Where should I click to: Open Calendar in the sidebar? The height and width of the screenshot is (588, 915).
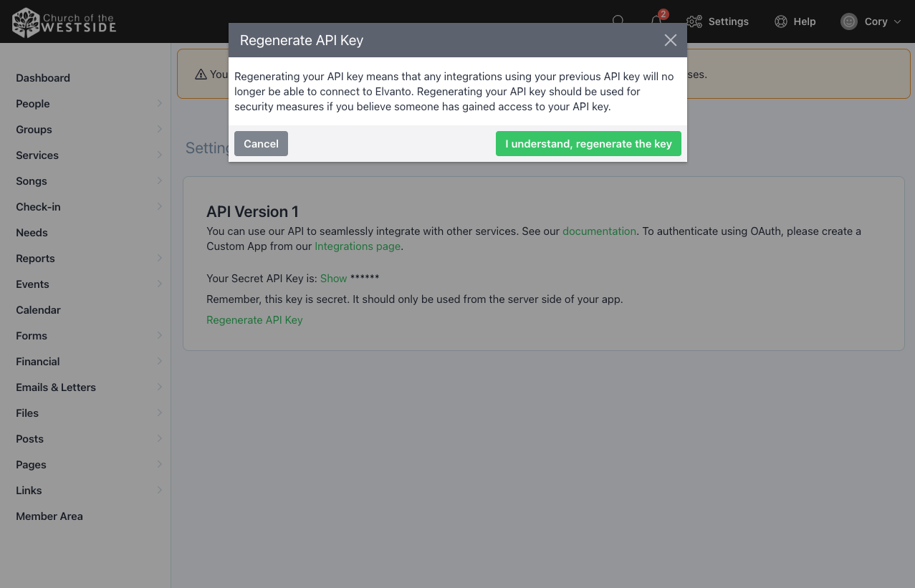[38, 310]
